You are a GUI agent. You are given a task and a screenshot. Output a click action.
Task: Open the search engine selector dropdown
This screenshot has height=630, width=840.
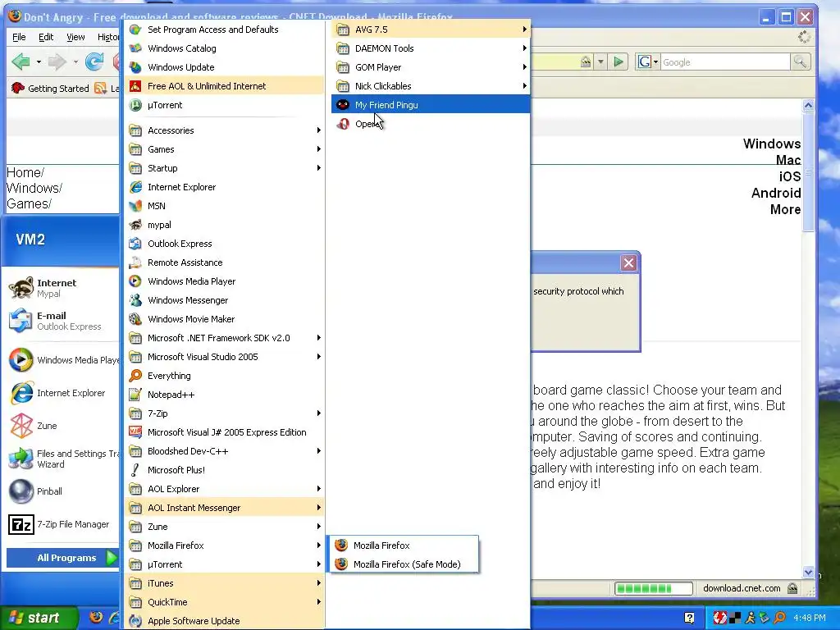coord(647,62)
